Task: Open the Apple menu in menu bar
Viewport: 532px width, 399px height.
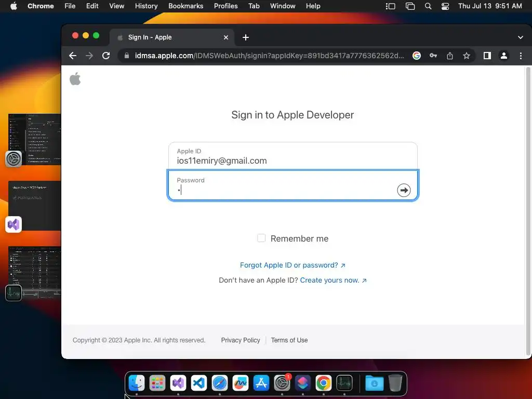Action: pyautogui.click(x=14, y=6)
